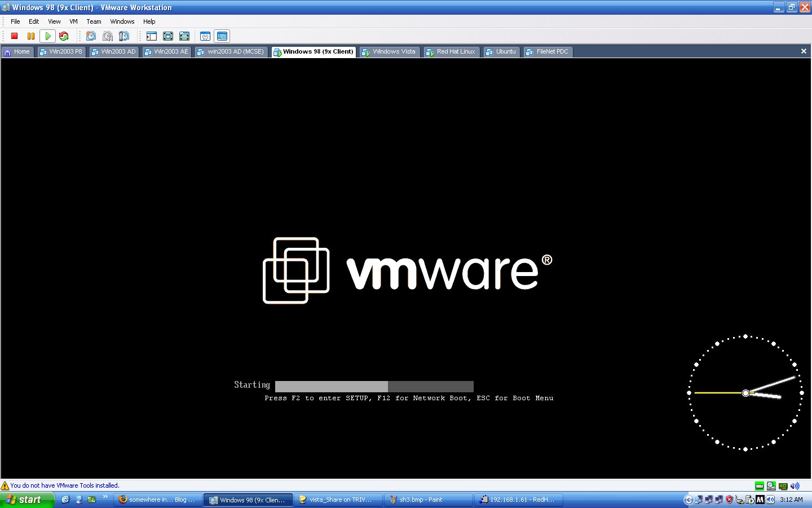Open the 192.168.1.61 - RedH taskbar button
Screen dimensions: 812x508
[x=519, y=500]
